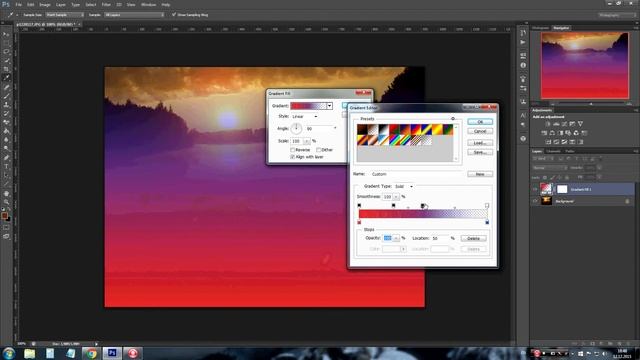Open the Character panel icon in dock
The image size is (640, 360).
click(x=523, y=116)
